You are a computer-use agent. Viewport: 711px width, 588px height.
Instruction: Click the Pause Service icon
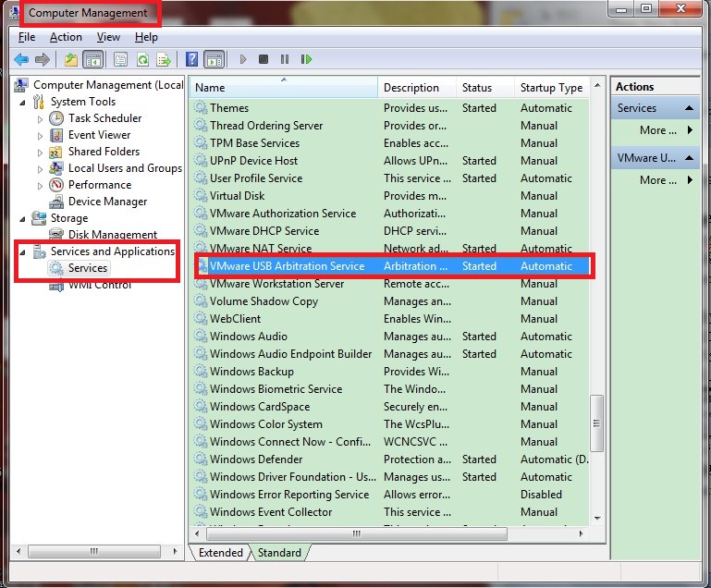285,59
